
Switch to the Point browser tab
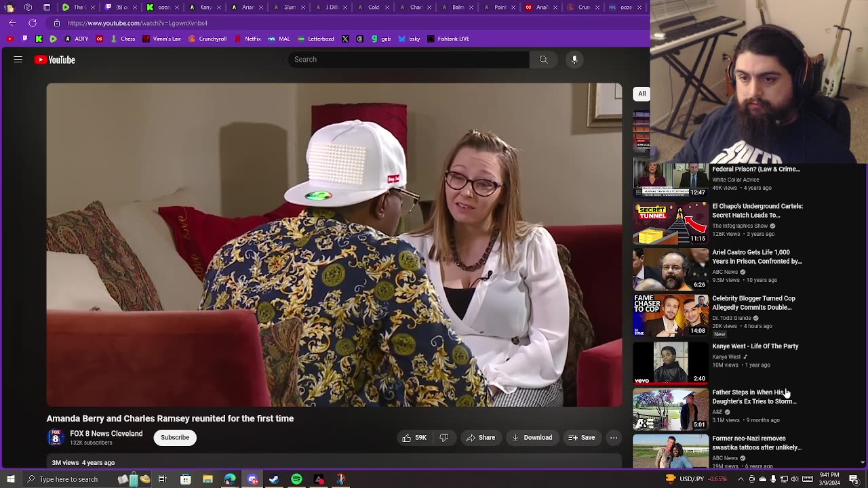point(499,7)
